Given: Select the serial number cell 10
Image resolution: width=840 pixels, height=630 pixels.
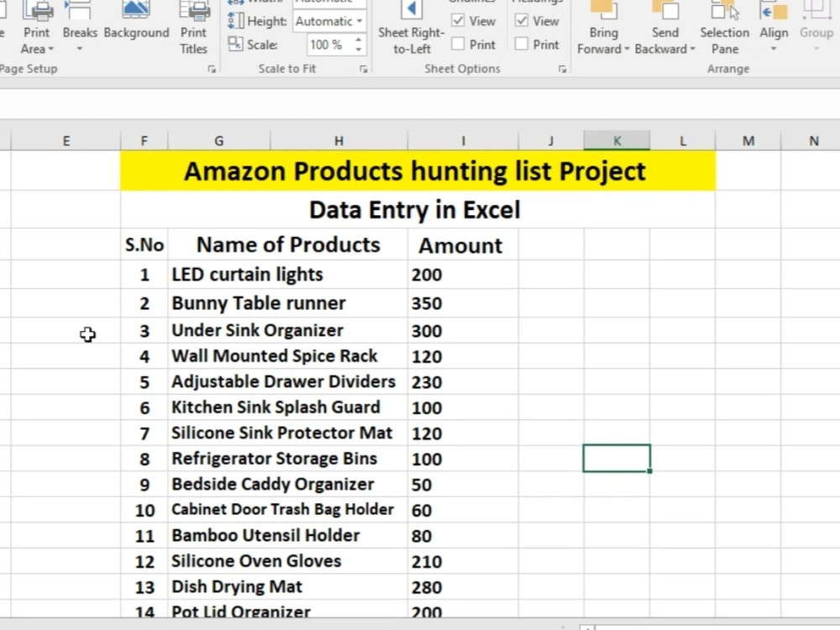Looking at the screenshot, I should tap(144, 510).
